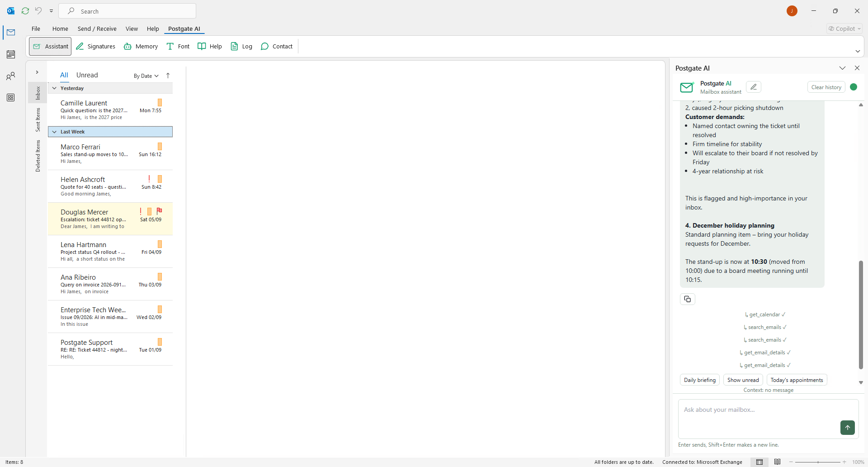Click the Clear history button
The height and width of the screenshot is (467, 868).
[x=826, y=87]
